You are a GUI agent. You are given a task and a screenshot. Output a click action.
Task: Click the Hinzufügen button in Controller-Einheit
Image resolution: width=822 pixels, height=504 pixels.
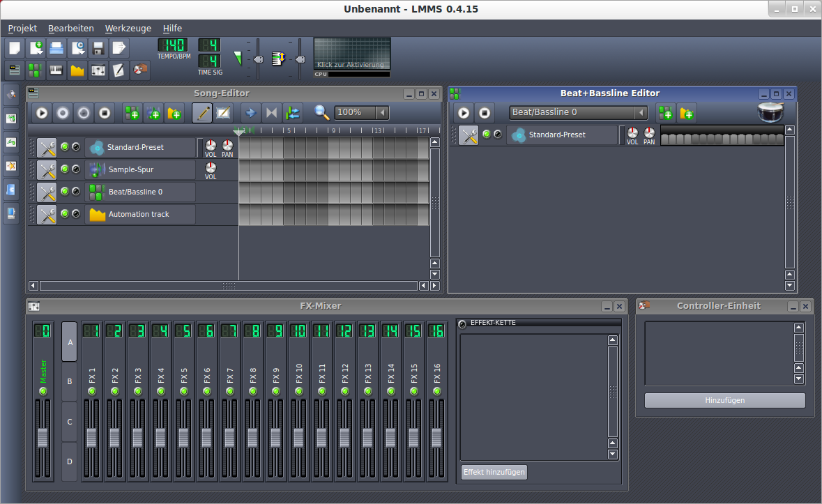(x=724, y=400)
